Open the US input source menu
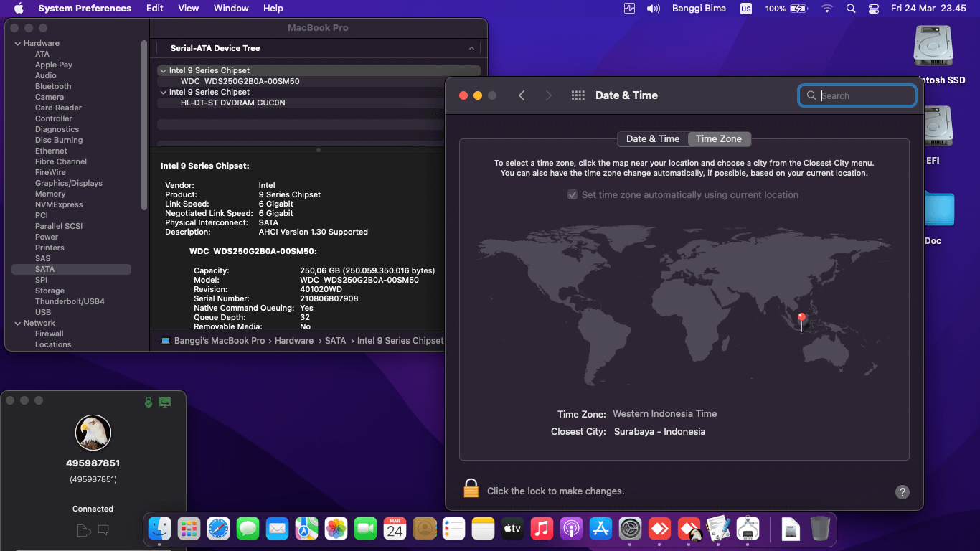Image resolution: width=980 pixels, height=551 pixels. pyautogui.click(x=746, y=9)
